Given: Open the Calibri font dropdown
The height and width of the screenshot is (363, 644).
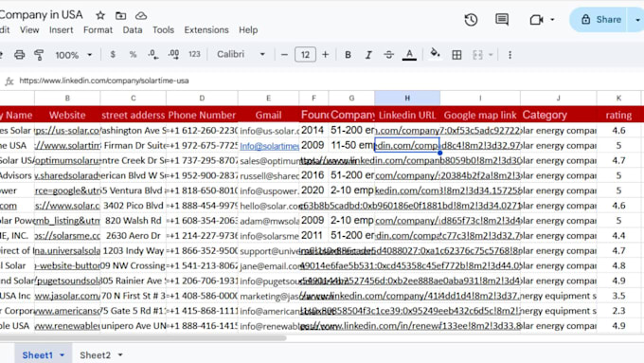Looking at the screenshot, I should click(241, 54).
